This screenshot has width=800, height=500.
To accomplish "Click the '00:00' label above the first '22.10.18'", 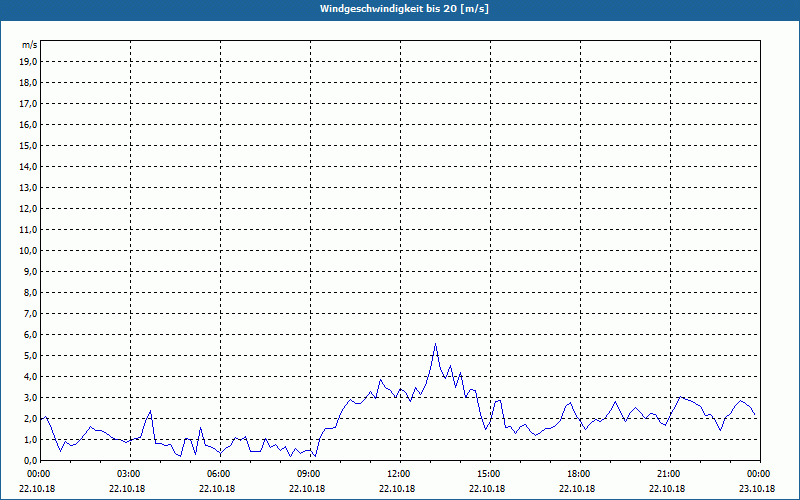I will 40,474.
